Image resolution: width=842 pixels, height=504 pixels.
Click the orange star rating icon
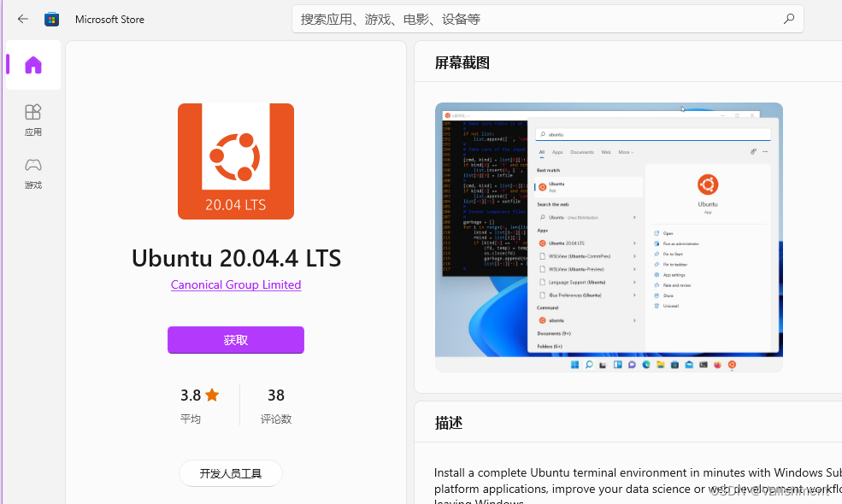point(212,395)
